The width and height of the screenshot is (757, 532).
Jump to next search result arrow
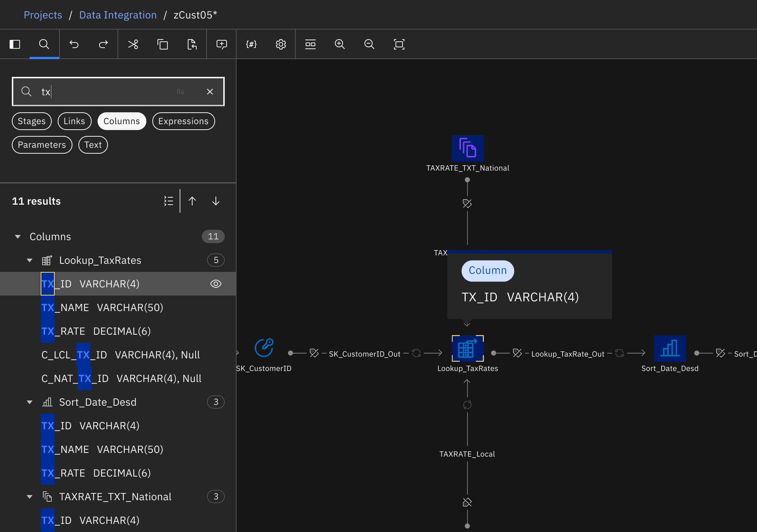pyautogui.click(x=216, y=201)
